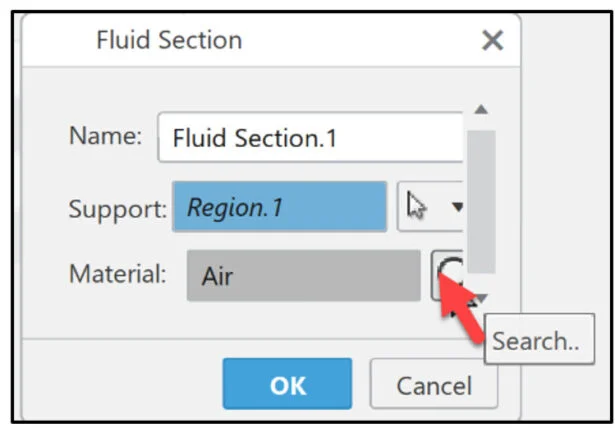Click the Air material field

pos(303,275)
